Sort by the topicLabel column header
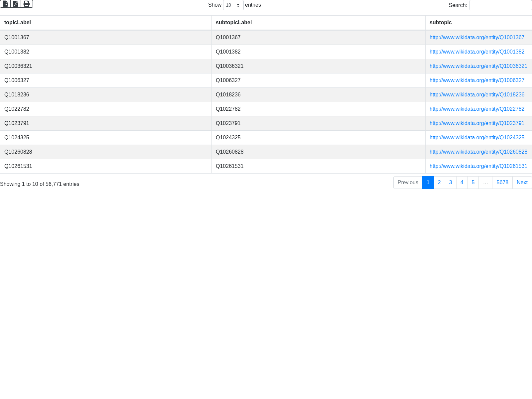Viewport: 532px width, 399px height. 18,23
